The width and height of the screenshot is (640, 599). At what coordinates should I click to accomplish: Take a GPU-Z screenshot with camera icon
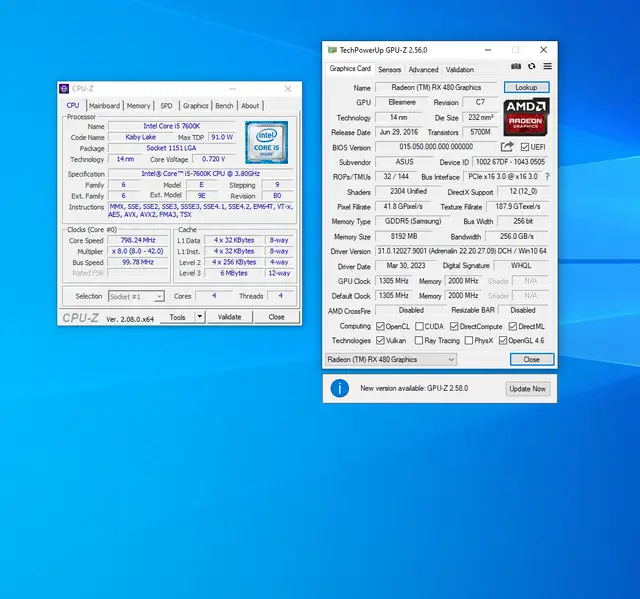click(x=516, y=66)
